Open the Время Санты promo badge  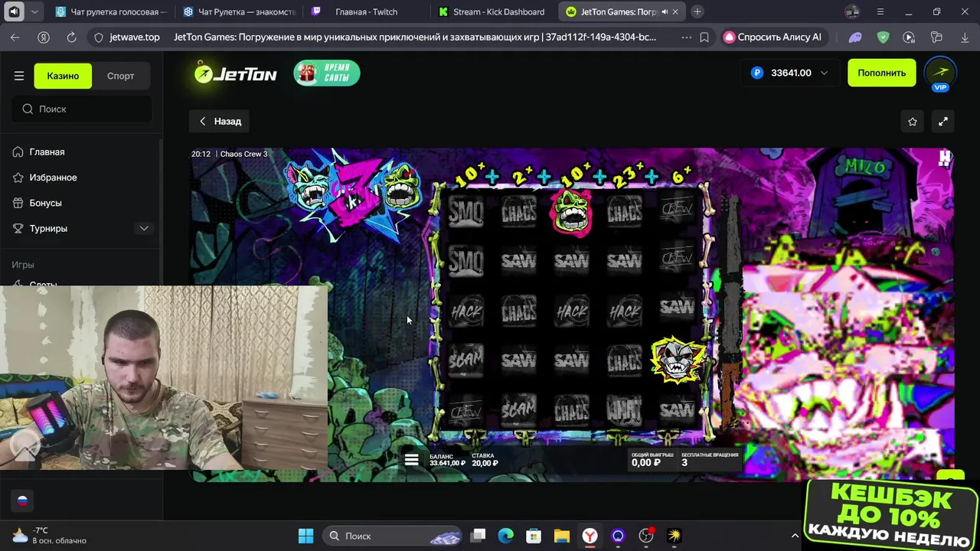tap(327, 73)
